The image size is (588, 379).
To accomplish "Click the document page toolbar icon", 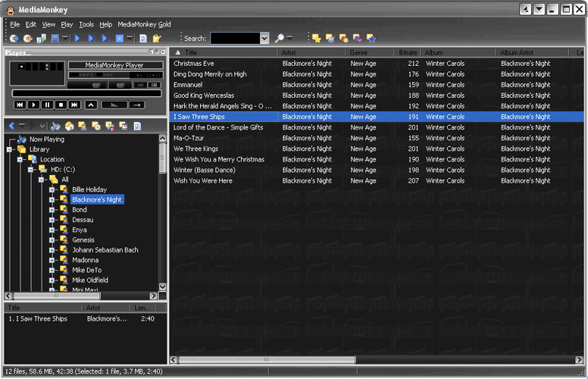I will pos(143,38).
